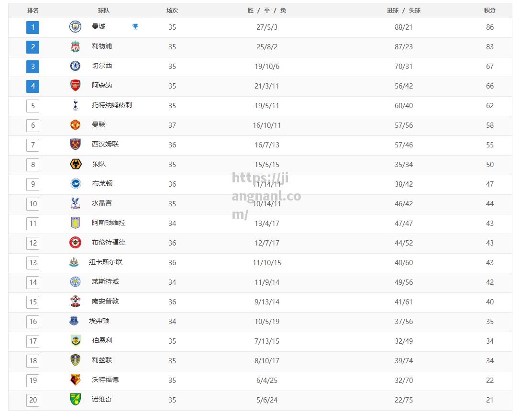
Task: Click the 进球 / 失球 column header
Action: tap(403, 11)
